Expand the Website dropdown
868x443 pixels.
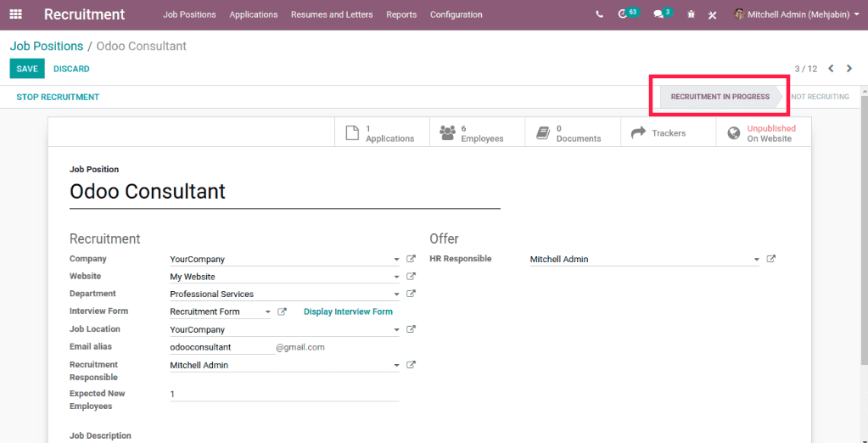click(x=396, y=277)
